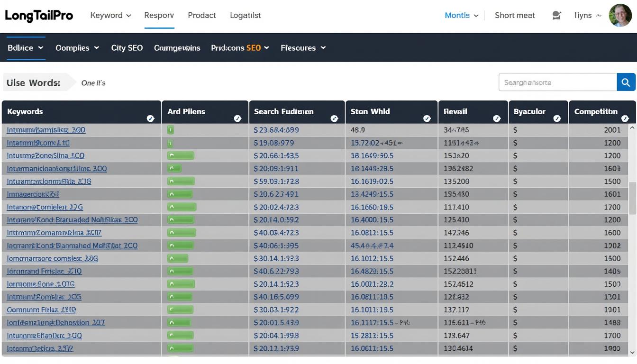Open the first keyword link in table
Viewport: 637px width, 364px height.
(46, 130)
